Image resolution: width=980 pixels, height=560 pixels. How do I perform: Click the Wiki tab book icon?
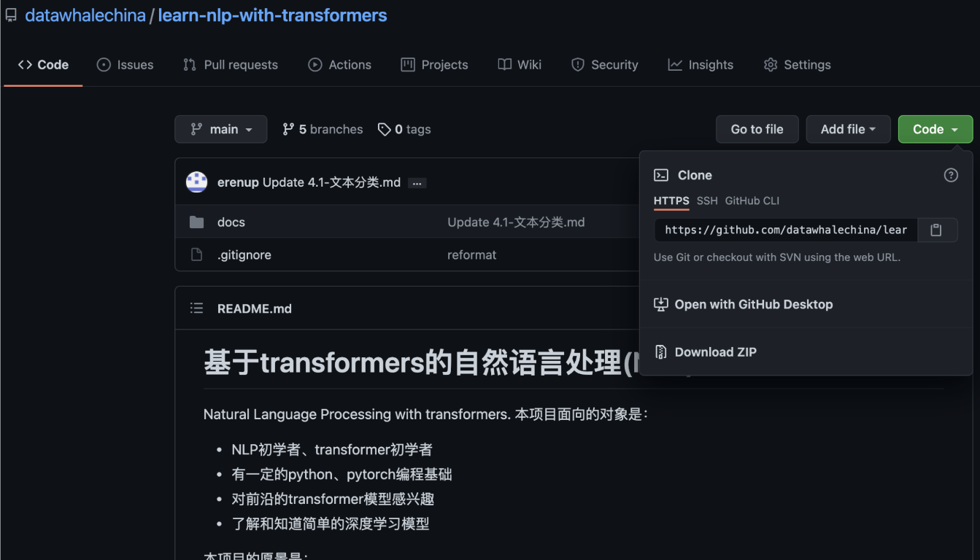coord(505,65)
